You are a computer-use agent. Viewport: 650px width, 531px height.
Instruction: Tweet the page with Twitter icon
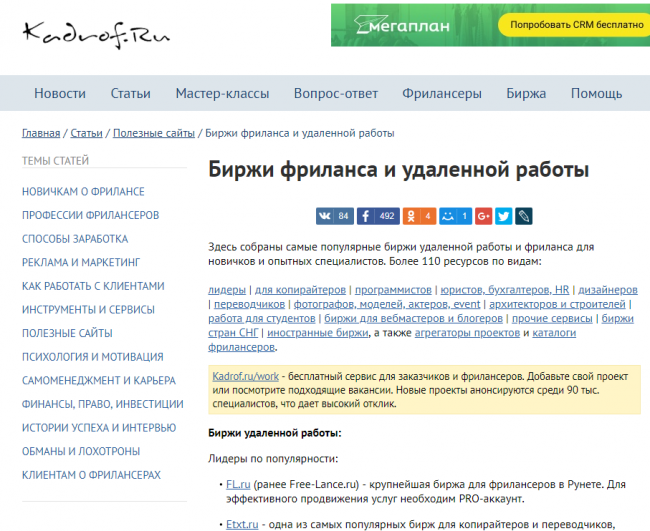tap(503, 215)
